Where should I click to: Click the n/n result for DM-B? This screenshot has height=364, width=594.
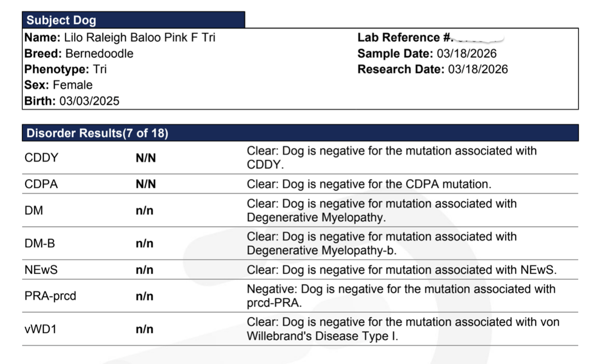[145, 244]
